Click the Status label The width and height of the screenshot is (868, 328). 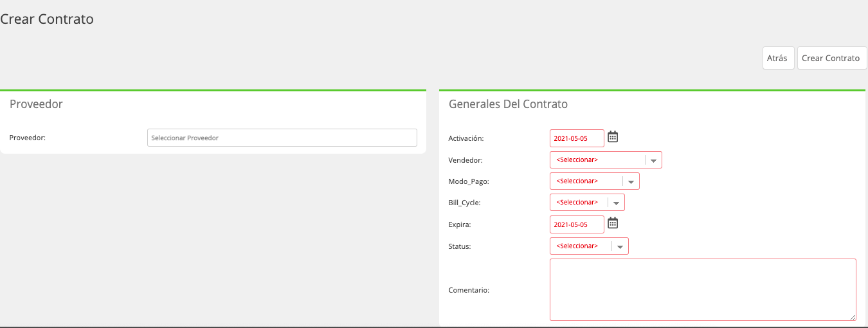[x=460, y=246]
